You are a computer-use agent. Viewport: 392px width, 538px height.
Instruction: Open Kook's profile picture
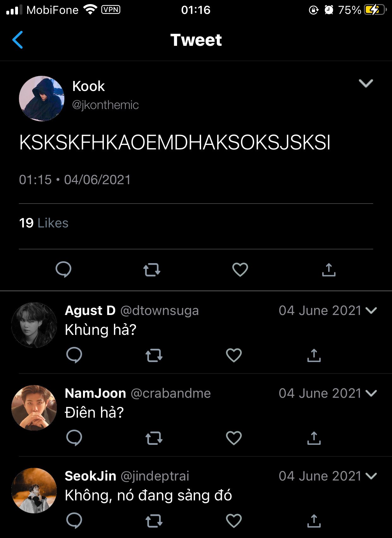(42, 99)
